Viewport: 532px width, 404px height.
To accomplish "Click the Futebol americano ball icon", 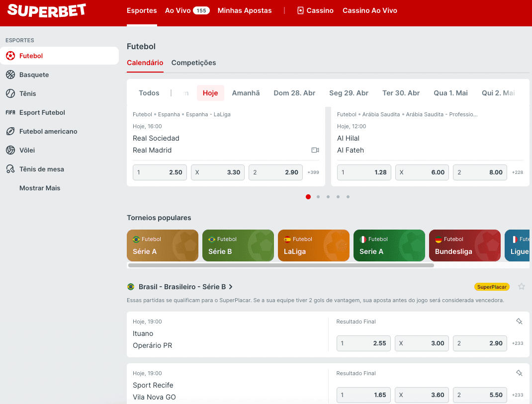I will [10, 131].
